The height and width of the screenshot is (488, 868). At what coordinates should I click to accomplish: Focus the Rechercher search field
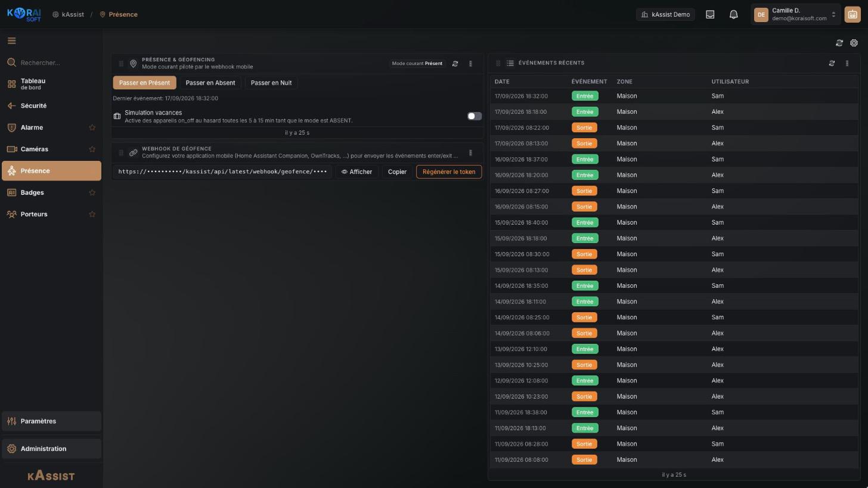pyautogui.click(x=51, y=63)
